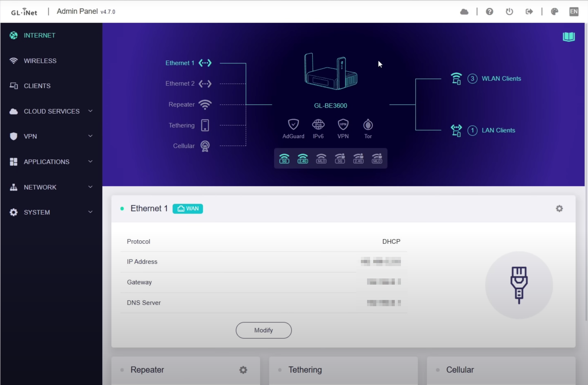Click the LAN clients count 1

click(472, 130)
